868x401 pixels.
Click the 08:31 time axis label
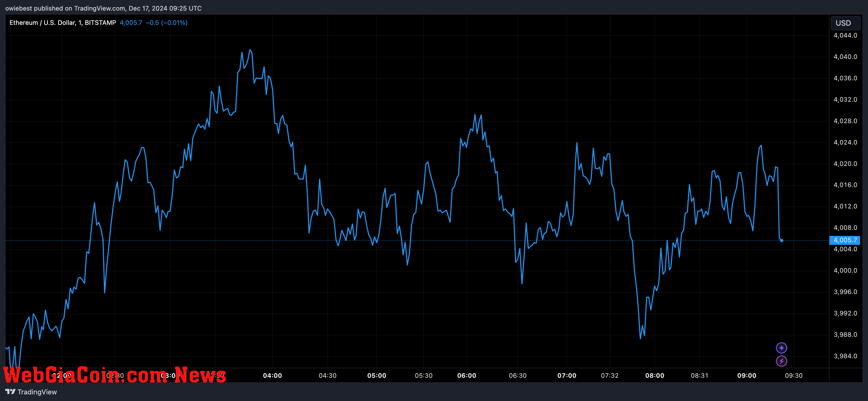(x=699, y=375)
